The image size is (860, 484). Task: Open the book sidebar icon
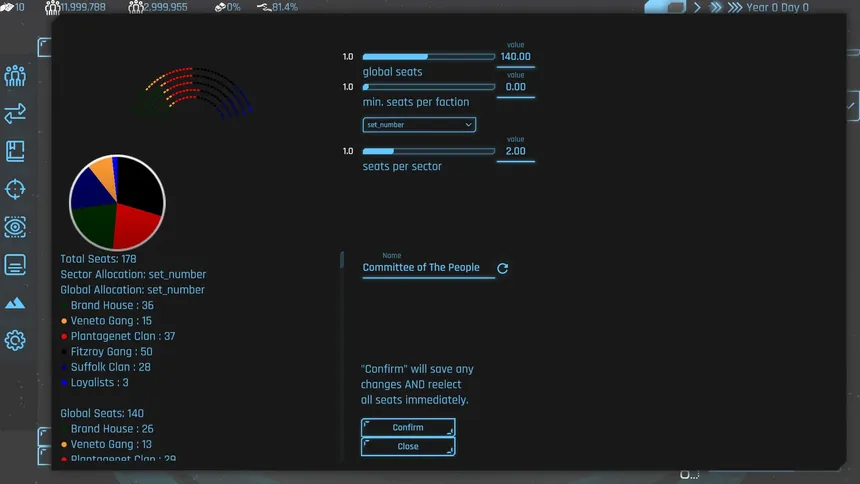[x=15, y=151]
